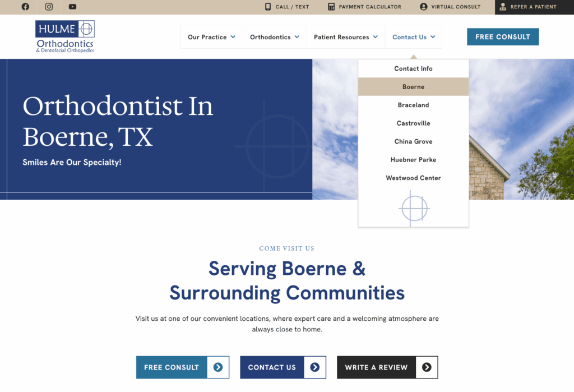Open the Instagram social icon

coord(49,7)
